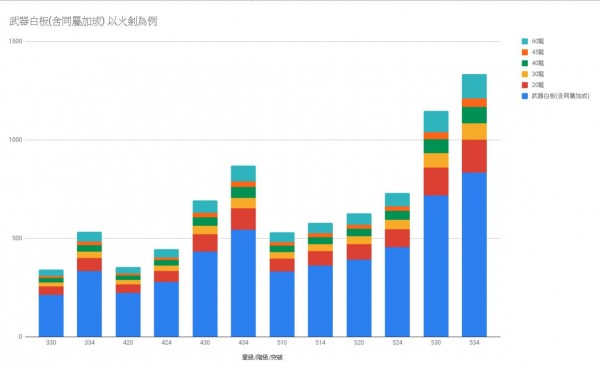Click the y-axis value 1000
This screenshot has height=368, width=600.
pos(16,140)
